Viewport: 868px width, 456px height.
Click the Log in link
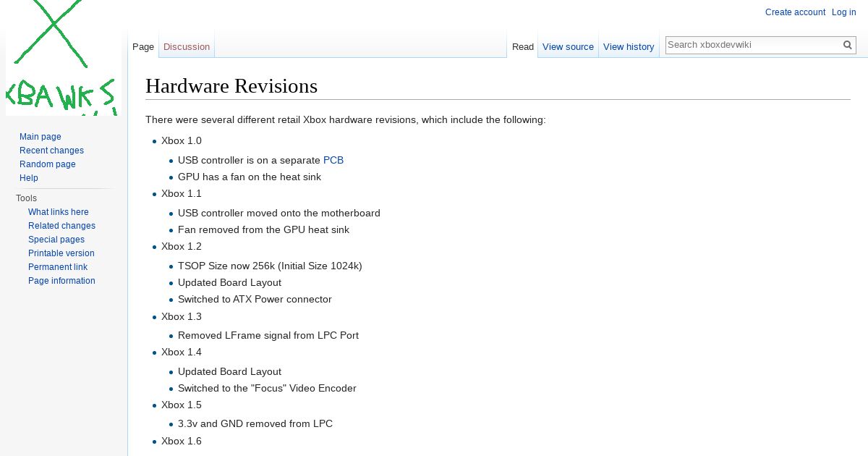843,12
